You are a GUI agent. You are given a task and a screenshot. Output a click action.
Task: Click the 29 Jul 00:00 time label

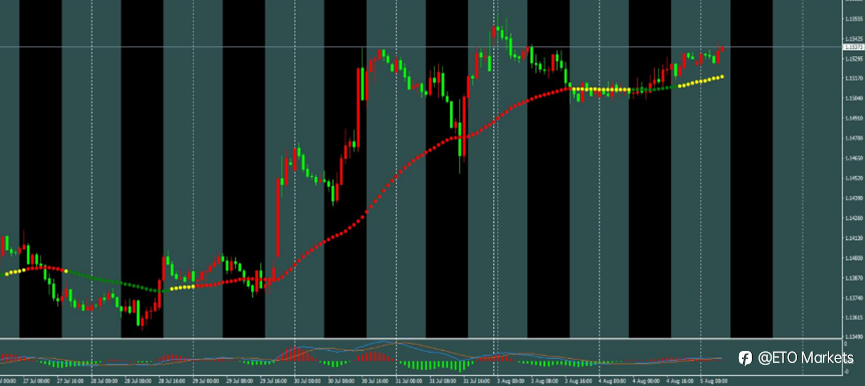point(206,380)
